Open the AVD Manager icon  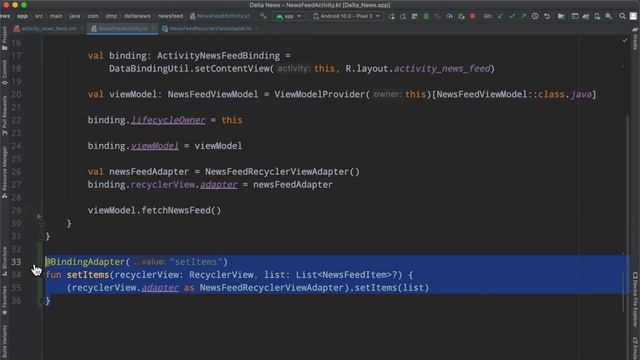[x=597, y=16]
